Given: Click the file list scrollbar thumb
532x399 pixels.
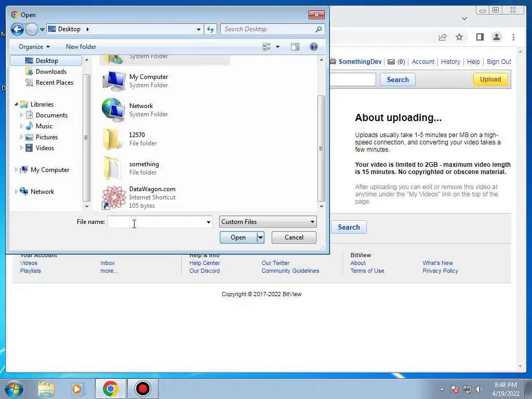Looking at the screenshot, I should (x=321, y=148).
